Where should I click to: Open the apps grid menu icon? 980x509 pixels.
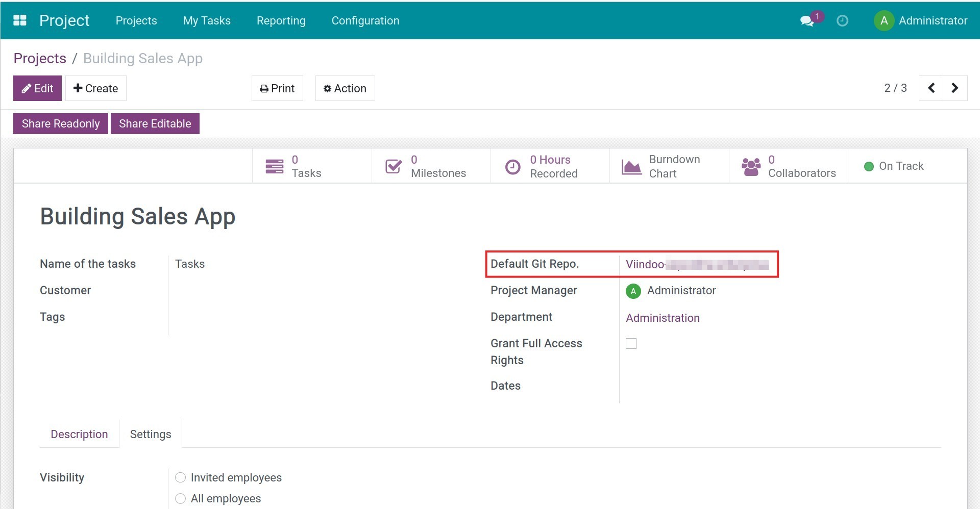[x=20, y=20]
